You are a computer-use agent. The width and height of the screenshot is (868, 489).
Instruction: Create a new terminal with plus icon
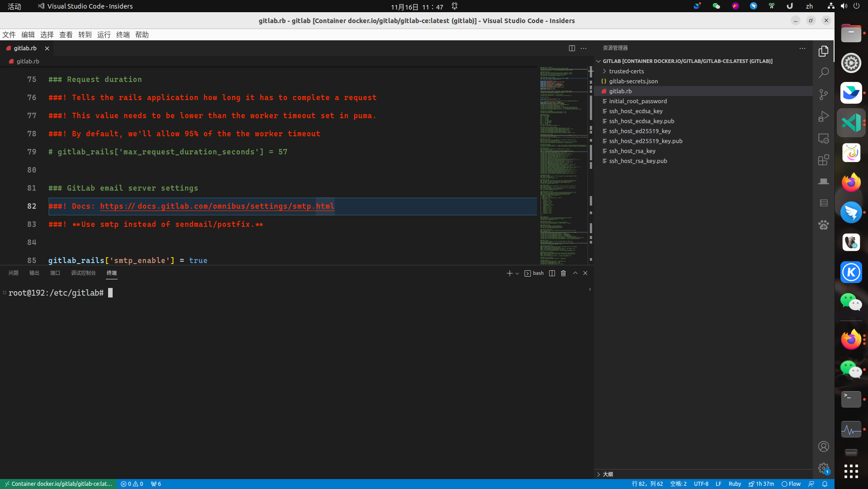point(509,273)
